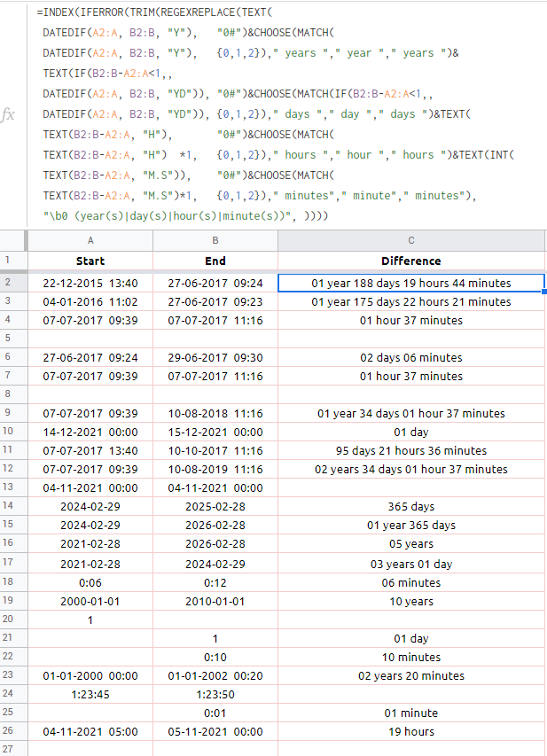
Task: Click the Difference header cell
Action: (411, 261)
